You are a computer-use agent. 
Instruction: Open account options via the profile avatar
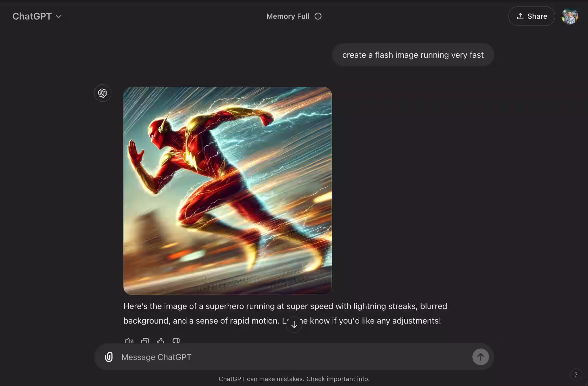click(x=570, y=16)
